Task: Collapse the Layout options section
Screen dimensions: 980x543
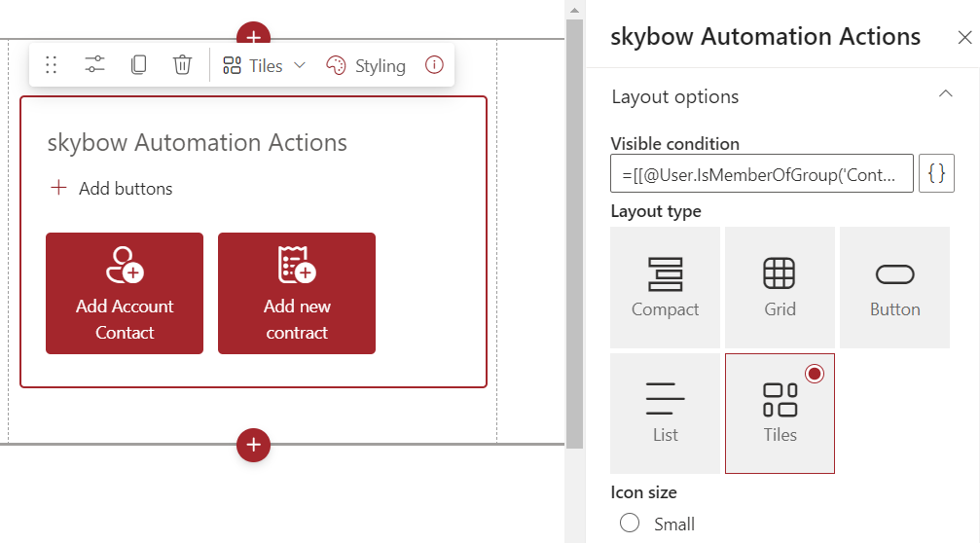Action: pyautogui.click(x=945, y=94)
